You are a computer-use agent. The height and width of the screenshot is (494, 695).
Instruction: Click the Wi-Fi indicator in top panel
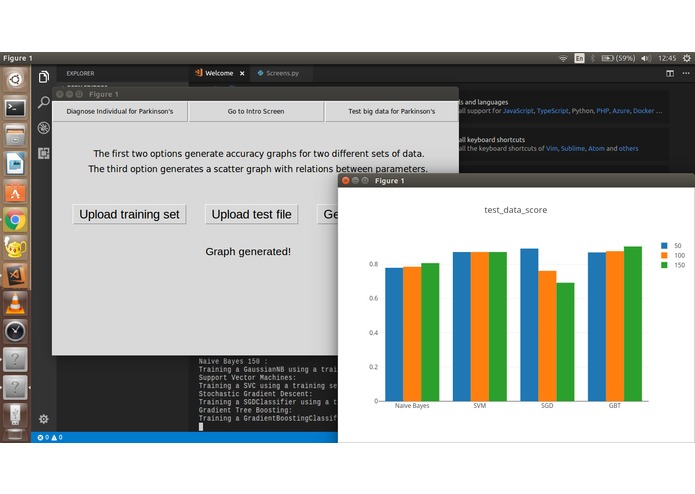(562, 58)
